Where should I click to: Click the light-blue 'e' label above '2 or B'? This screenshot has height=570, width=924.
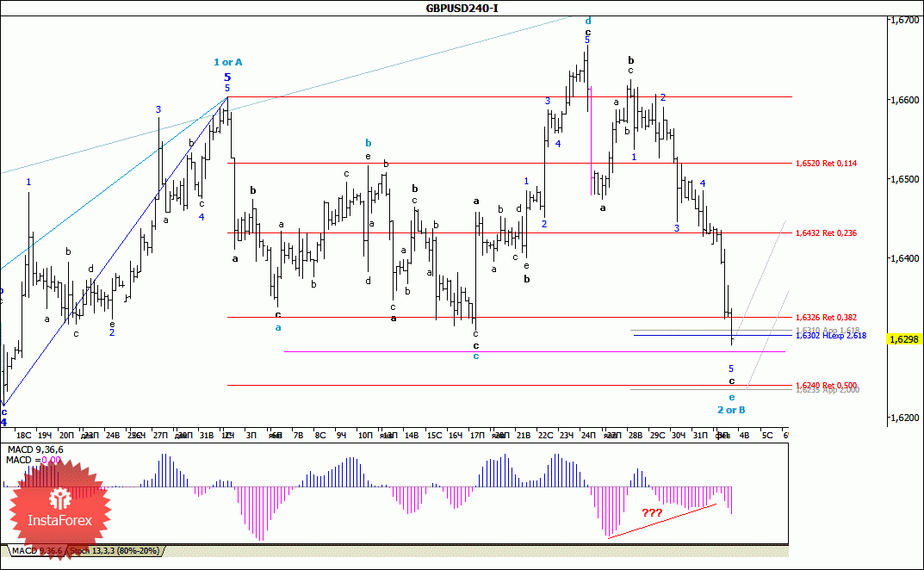(x=732, y=398)
